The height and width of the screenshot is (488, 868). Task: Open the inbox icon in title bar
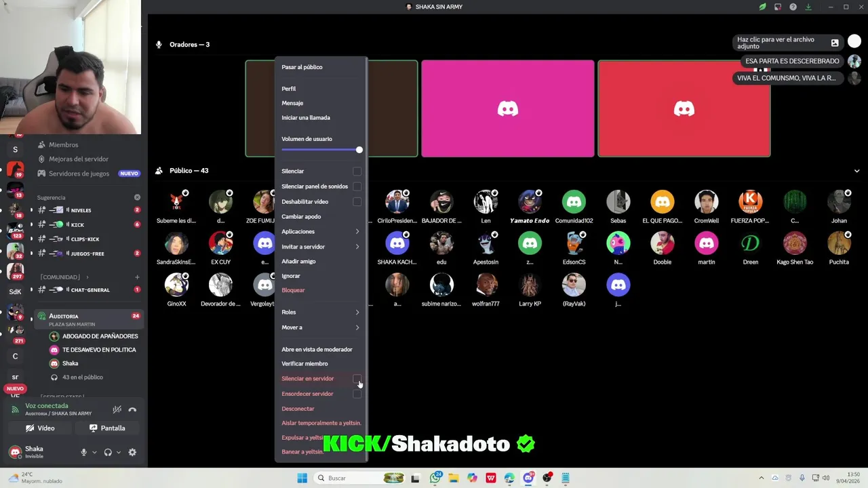[x=778, y=7]
